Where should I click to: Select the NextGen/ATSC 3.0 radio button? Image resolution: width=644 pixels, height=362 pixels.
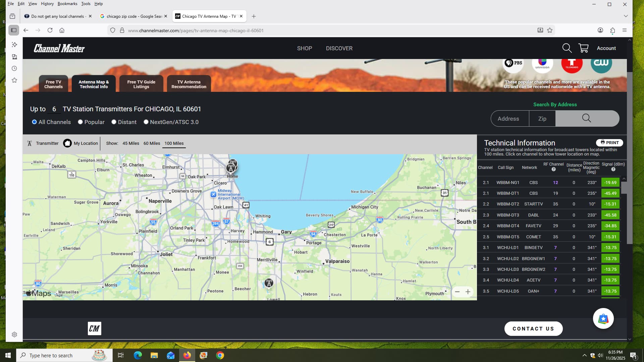[x=146, y=122]
